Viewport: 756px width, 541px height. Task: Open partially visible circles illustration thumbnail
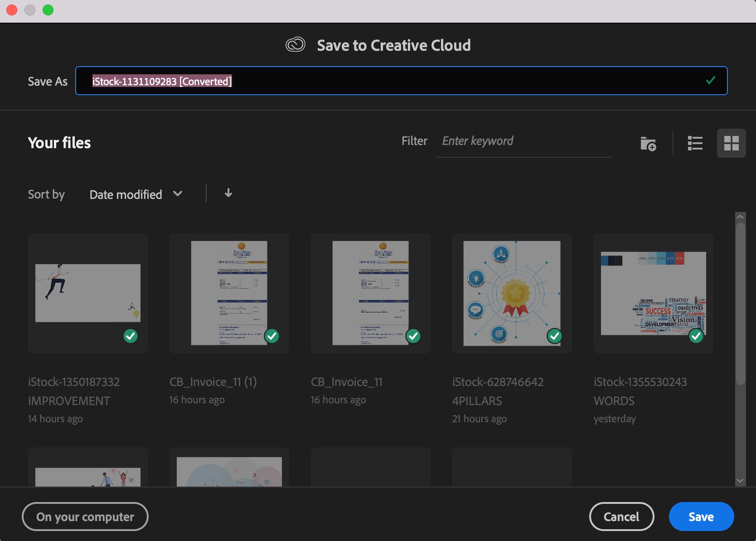pos(229,467)
